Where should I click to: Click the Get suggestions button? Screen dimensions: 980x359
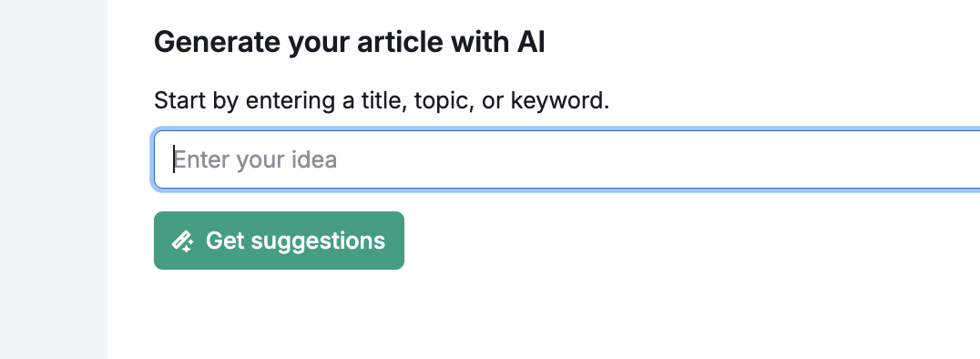pos(279,241)
